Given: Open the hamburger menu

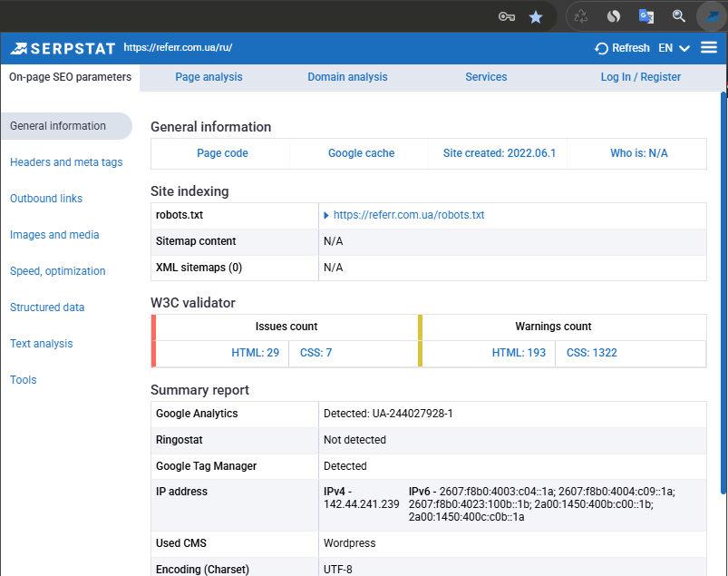Looking at the screenshot, I should 709,47.
